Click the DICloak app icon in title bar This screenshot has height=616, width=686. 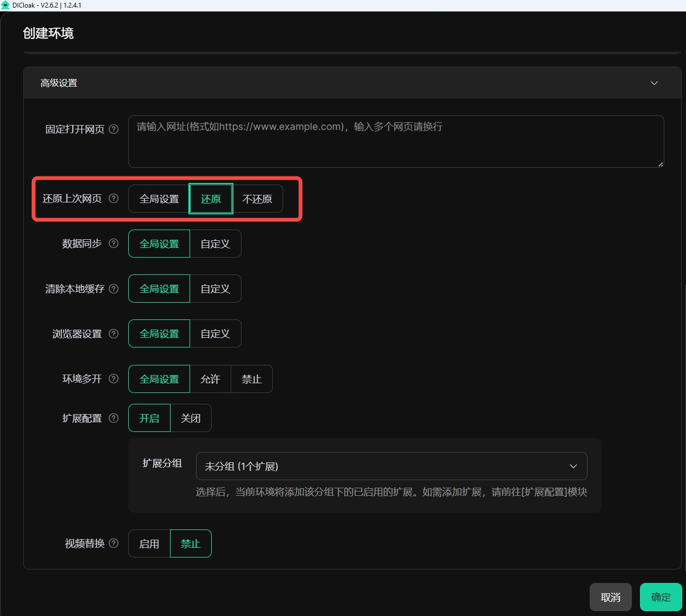[x=5, y=5]
